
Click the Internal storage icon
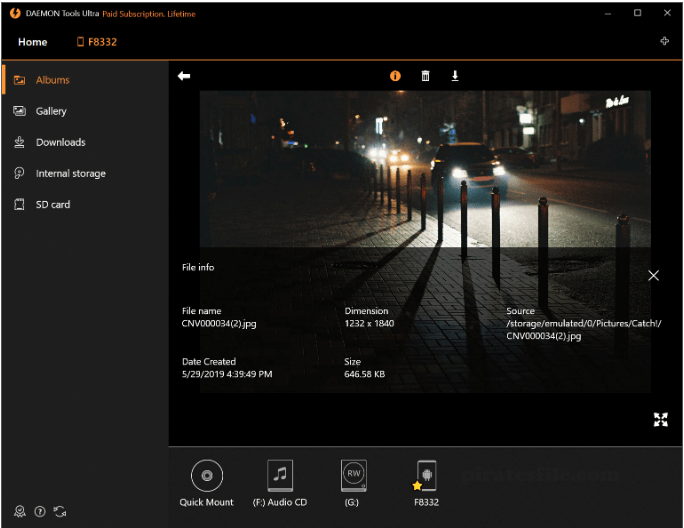pyautogui.click(x=19, y=173)
